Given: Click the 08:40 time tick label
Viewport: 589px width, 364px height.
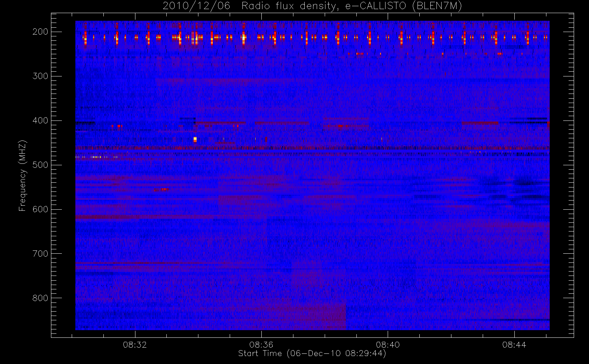Looking at the screenshot, I should [x=388, y=345].
